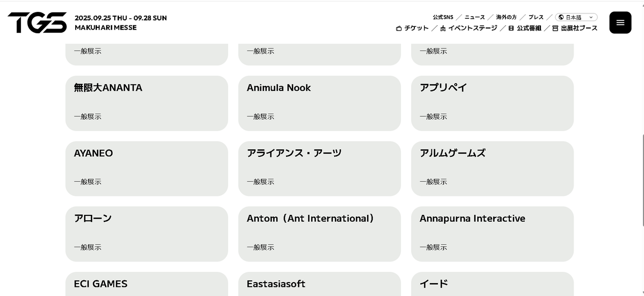Click the booth icon beside 出展社ブース
This screenshot has width=644, height=296.
(x=555, y=28)
